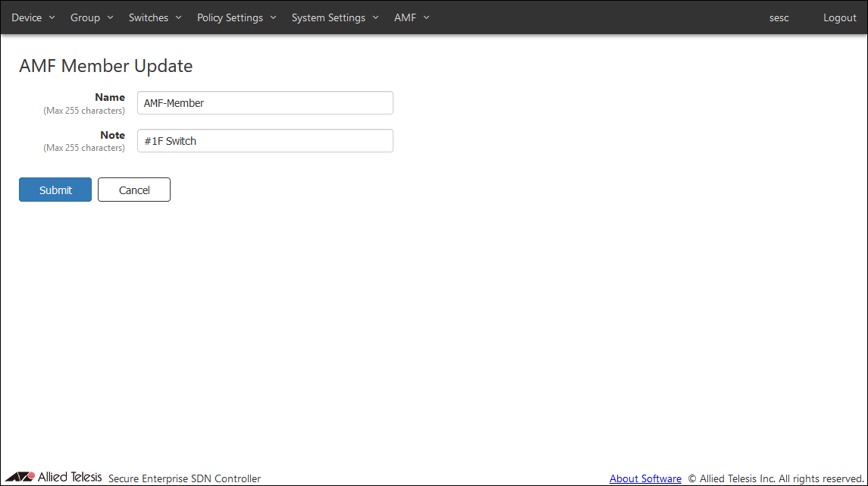
Task: Click the sesc username in navbar
Action: click(x=779, y=17)
